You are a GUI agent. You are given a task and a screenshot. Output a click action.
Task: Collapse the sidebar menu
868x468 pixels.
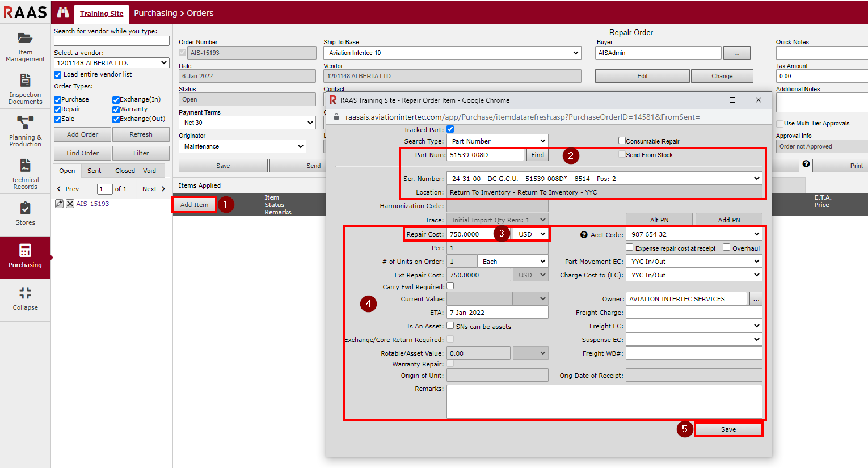[x=25, y=299]
